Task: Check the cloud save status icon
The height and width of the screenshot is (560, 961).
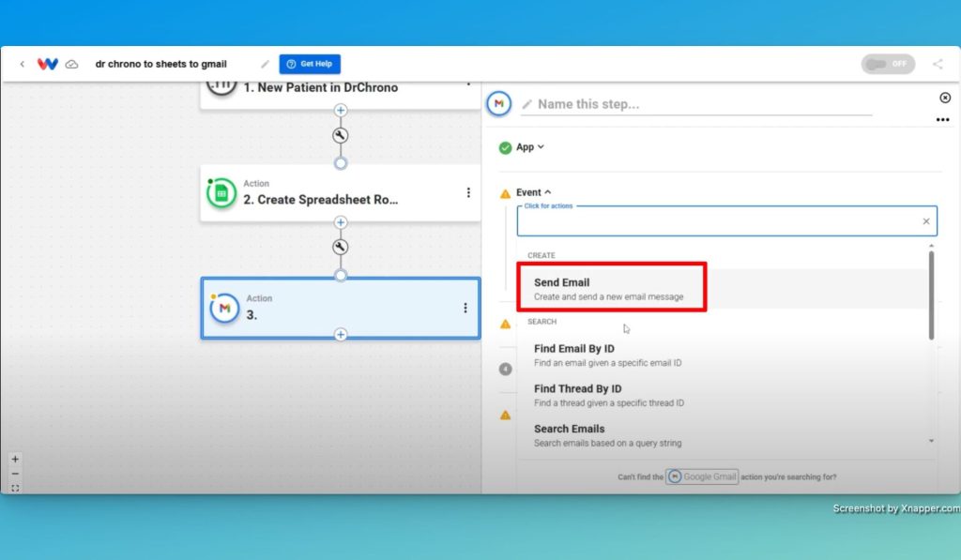Action: pyautogui.click(x=71, y=64)
